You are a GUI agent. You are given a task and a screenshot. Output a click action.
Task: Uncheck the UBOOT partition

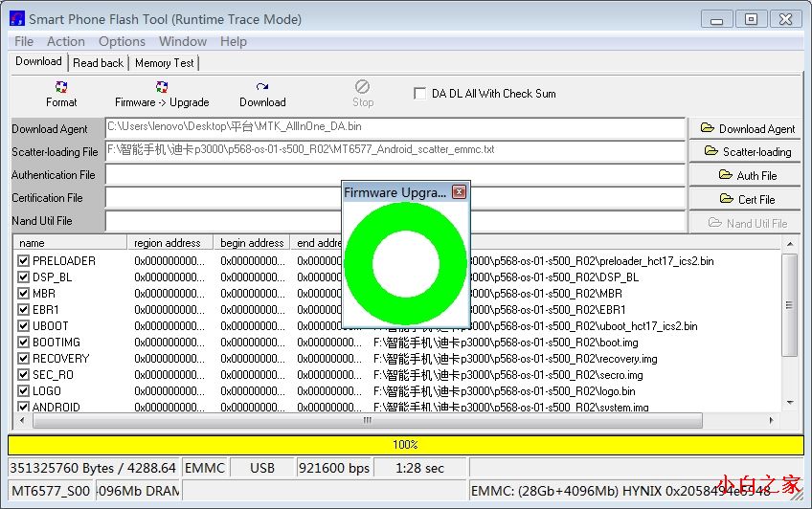[x=23, y=326]
